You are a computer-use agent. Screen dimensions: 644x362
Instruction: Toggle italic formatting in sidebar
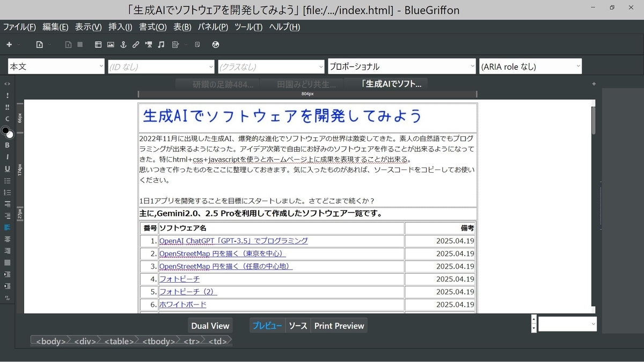8,157
